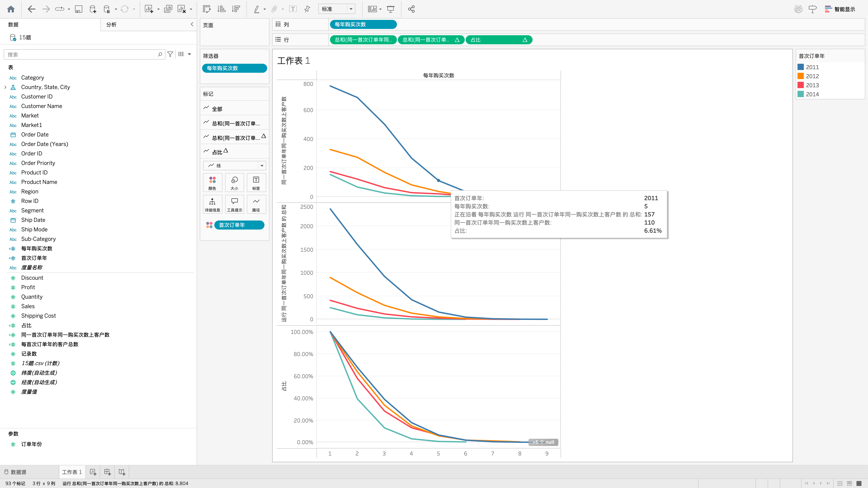Click the new dashboard button
Viewport: 868px width, 488px height.
point(108,472)
